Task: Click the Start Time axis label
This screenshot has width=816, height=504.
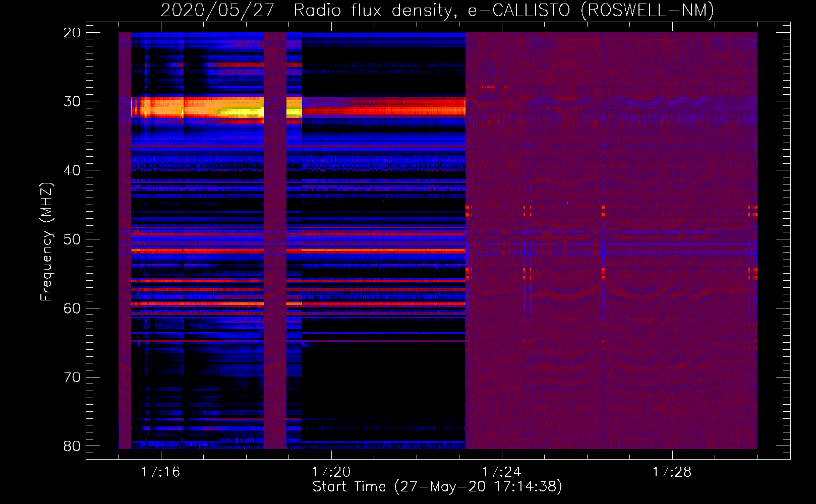Action: click(x=437, y=487)
